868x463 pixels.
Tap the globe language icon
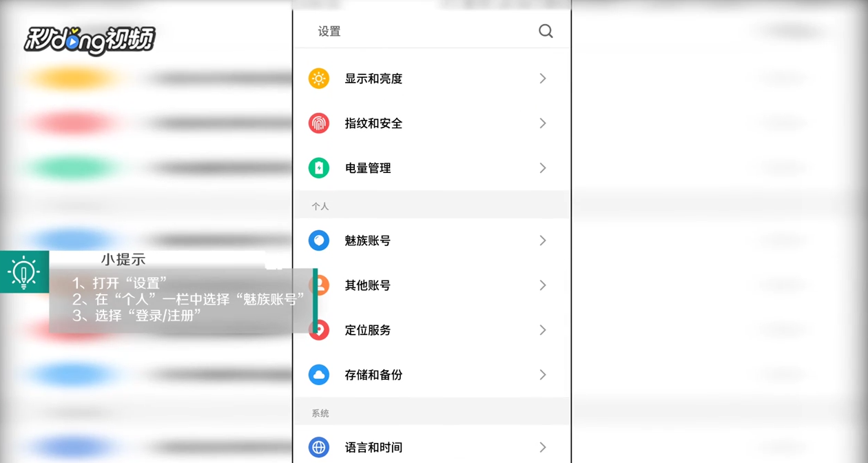click(x=319, y=447)
